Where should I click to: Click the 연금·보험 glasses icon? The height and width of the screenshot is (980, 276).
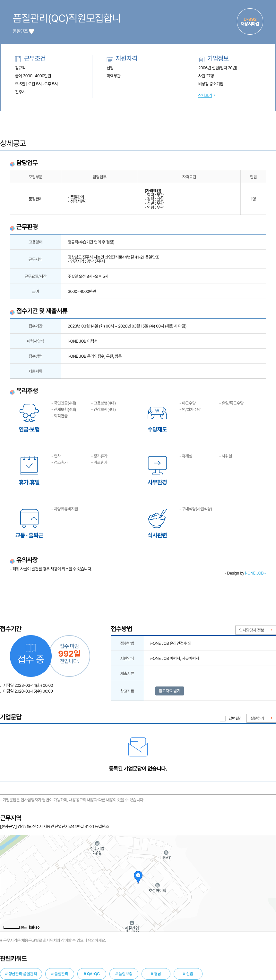(29, 413)
